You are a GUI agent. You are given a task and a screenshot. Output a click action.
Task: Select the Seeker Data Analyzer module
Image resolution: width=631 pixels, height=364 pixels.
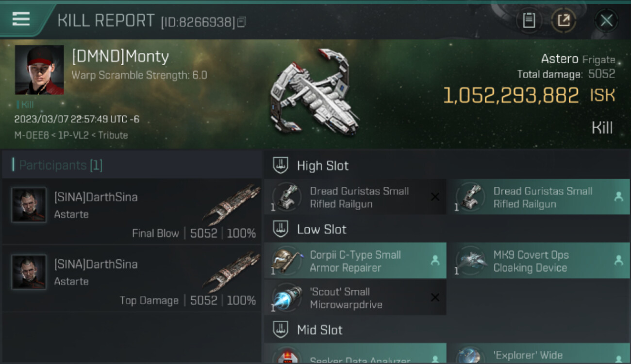[x=355, y=353]
